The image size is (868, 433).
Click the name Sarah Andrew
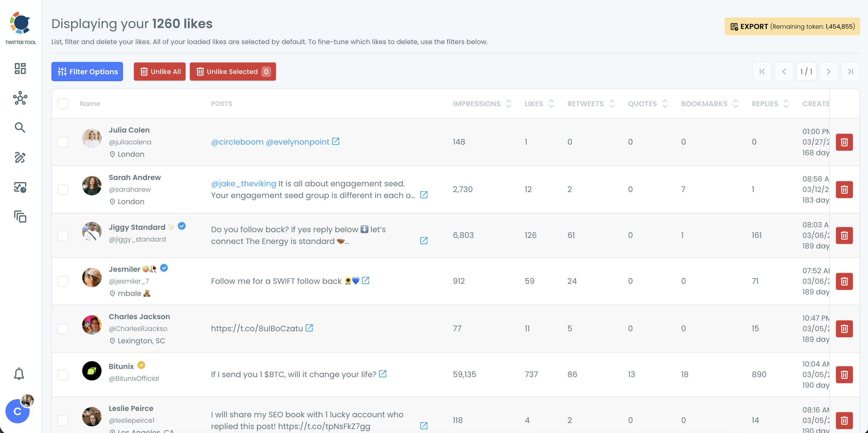(x=135, y=178)
